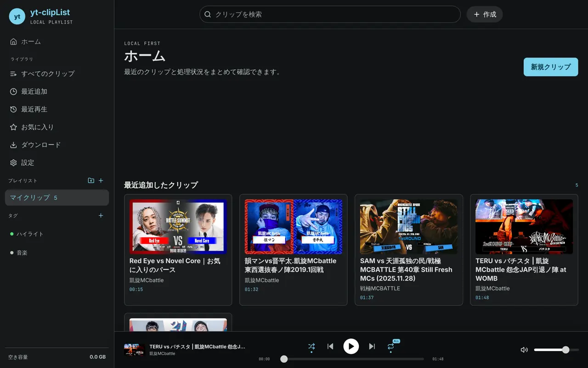This screenshot has height=368, width=588.
Task: Open the TERU vs バチスタ clip thumbnail
Action: coord(524,227)
